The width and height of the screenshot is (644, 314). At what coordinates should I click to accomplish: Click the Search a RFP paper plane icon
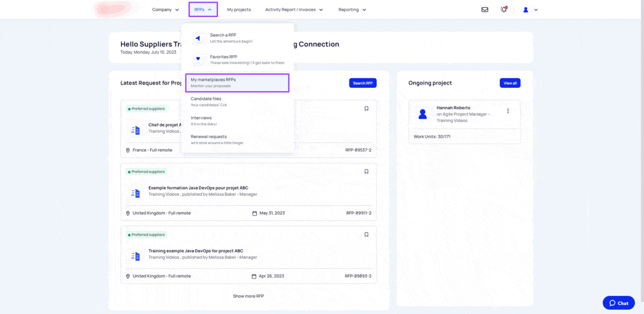197,38
